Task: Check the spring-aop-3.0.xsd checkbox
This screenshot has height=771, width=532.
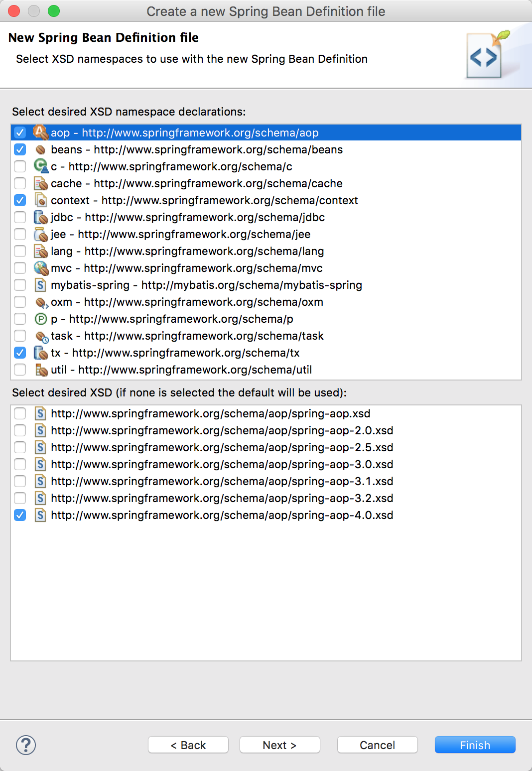Action: (20, 464)
